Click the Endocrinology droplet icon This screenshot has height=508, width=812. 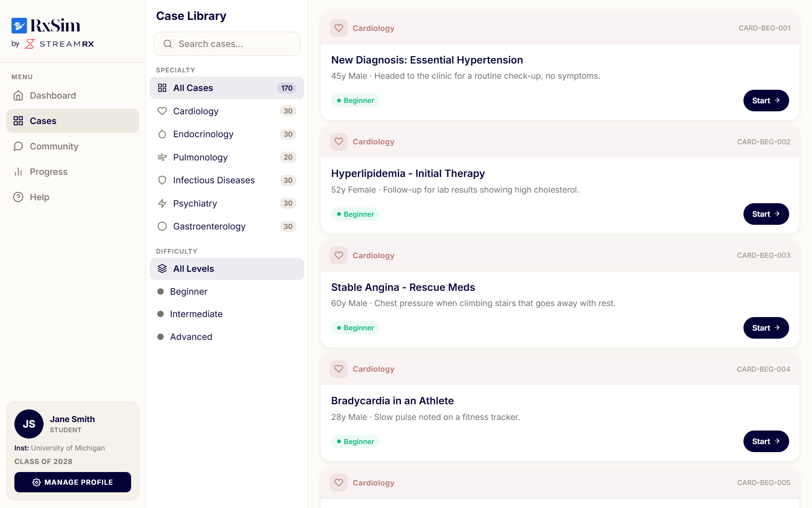[x=162, y=134]
